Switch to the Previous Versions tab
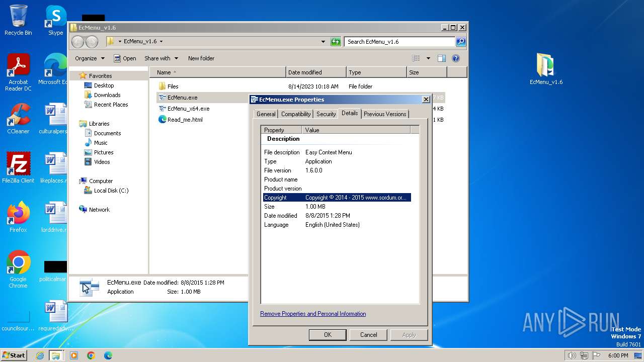 tap(385, 114)
